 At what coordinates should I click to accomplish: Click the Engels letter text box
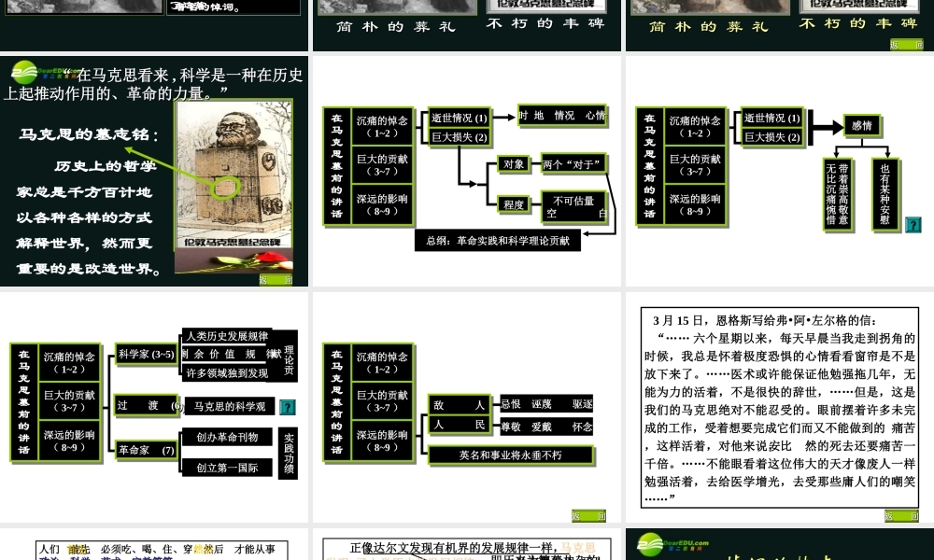coord(780,408)
